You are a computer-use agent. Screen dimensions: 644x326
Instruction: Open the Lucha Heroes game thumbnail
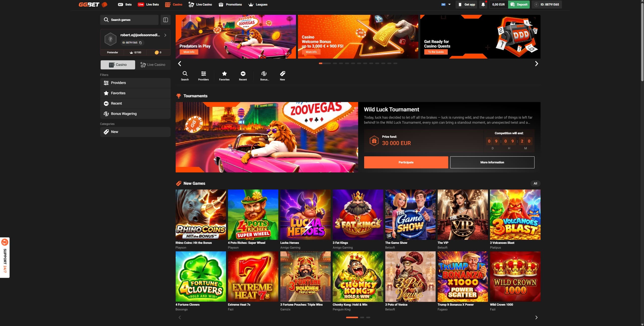[305, 215]
